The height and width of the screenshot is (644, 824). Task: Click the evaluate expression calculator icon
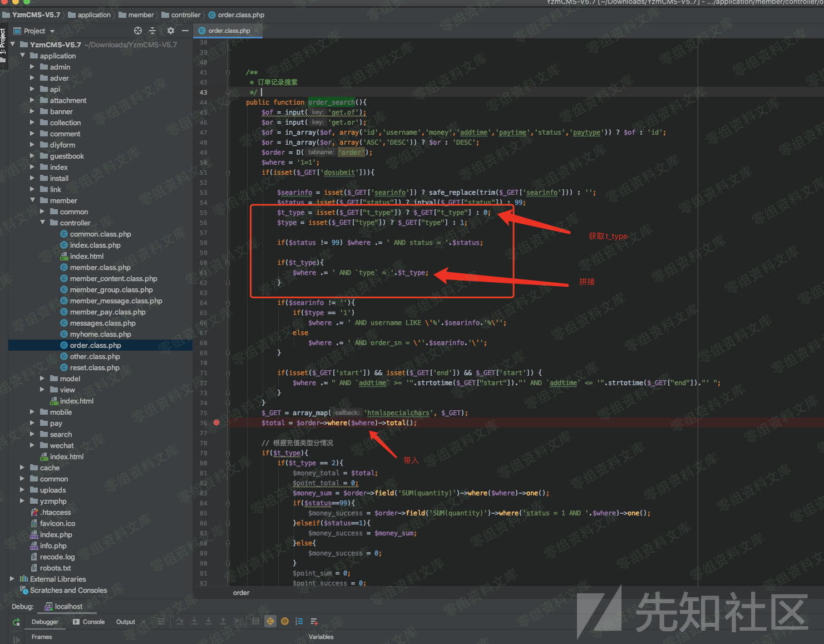256,622
